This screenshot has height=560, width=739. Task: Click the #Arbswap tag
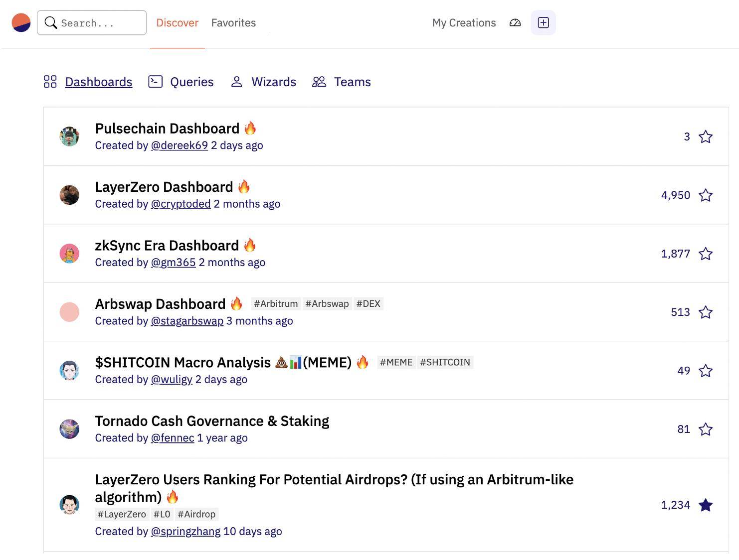327,304
